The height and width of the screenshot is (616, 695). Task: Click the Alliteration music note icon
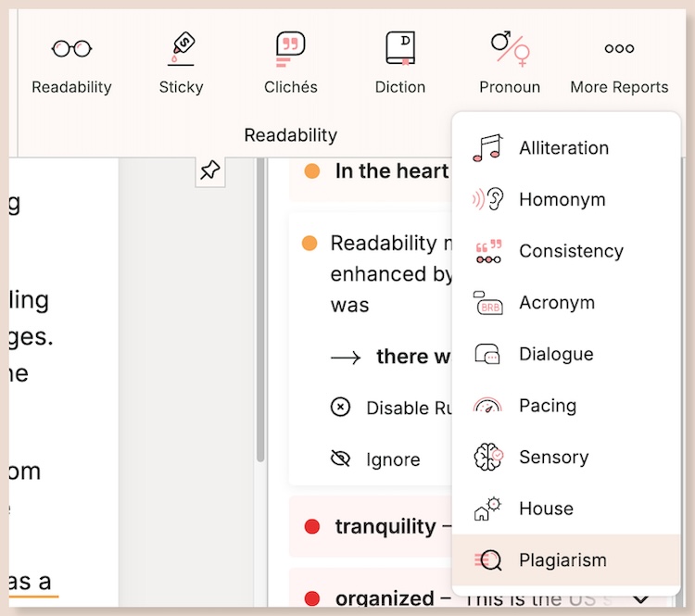[x=487, y=148]
